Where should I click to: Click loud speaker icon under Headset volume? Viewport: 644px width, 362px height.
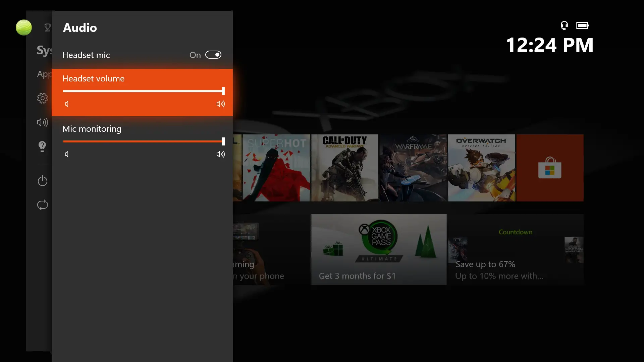(220, 104)
